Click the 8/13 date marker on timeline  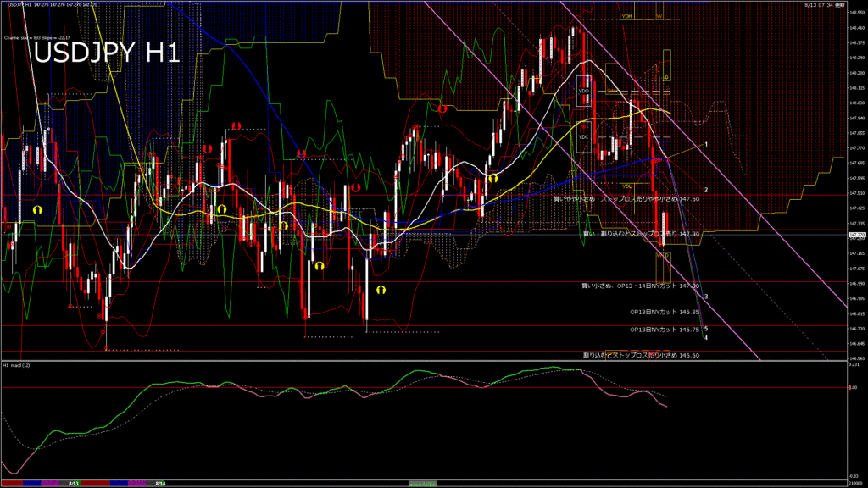click(x=74, y=483)
